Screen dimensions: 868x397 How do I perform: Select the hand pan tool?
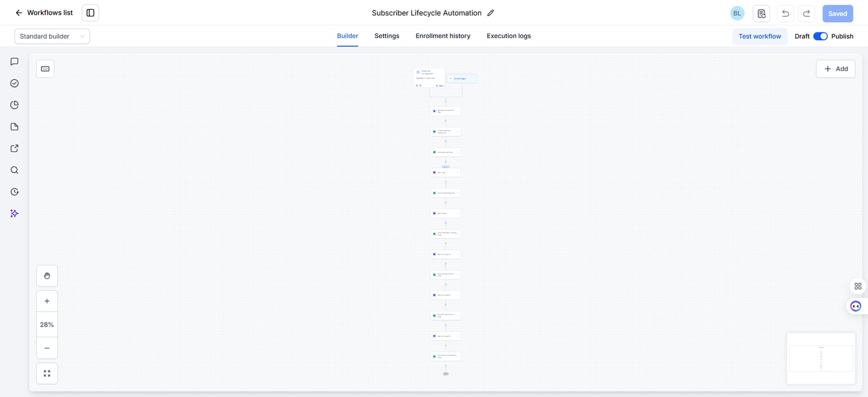pos(47,276)
